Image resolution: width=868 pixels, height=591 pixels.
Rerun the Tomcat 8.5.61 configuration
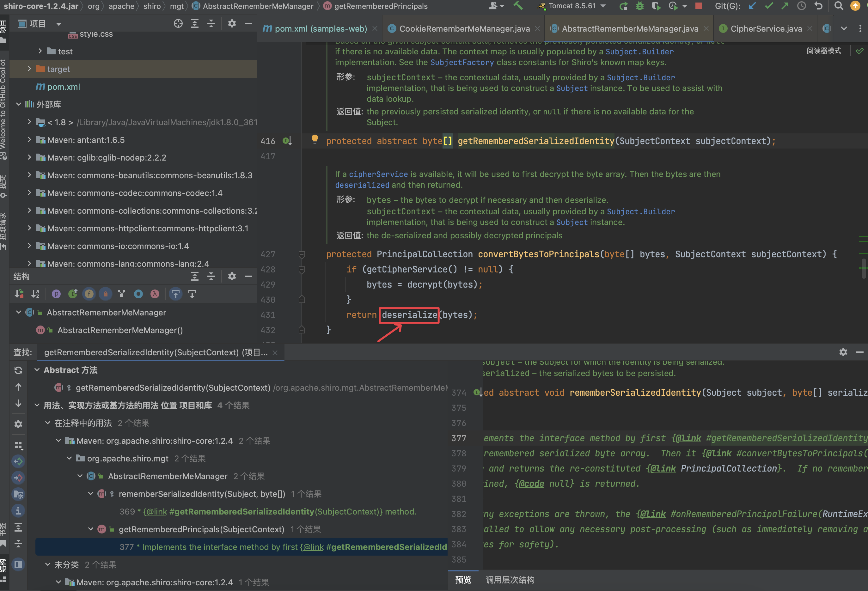point(623,6)
